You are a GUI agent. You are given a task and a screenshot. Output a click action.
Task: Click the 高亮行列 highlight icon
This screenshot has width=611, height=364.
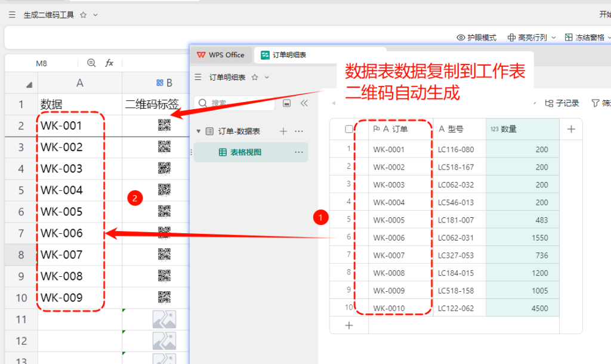point(511,38)
